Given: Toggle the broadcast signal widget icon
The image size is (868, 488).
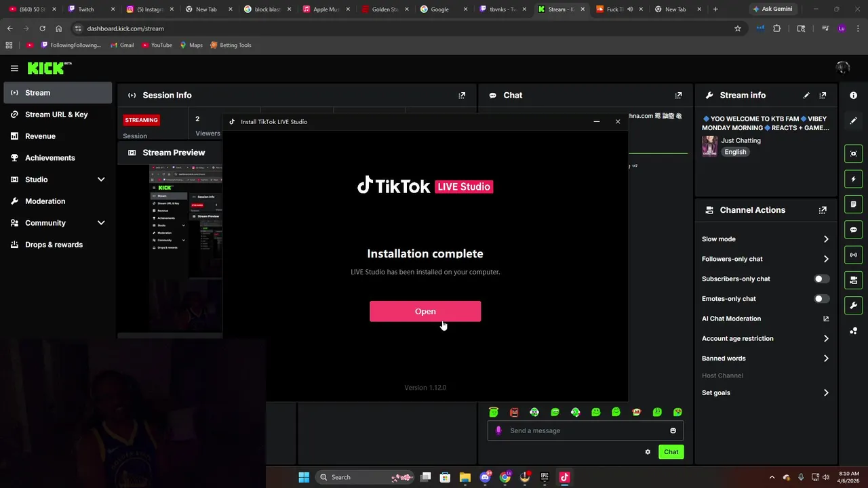Looking at the screenshot, I should tap(853, 255).
